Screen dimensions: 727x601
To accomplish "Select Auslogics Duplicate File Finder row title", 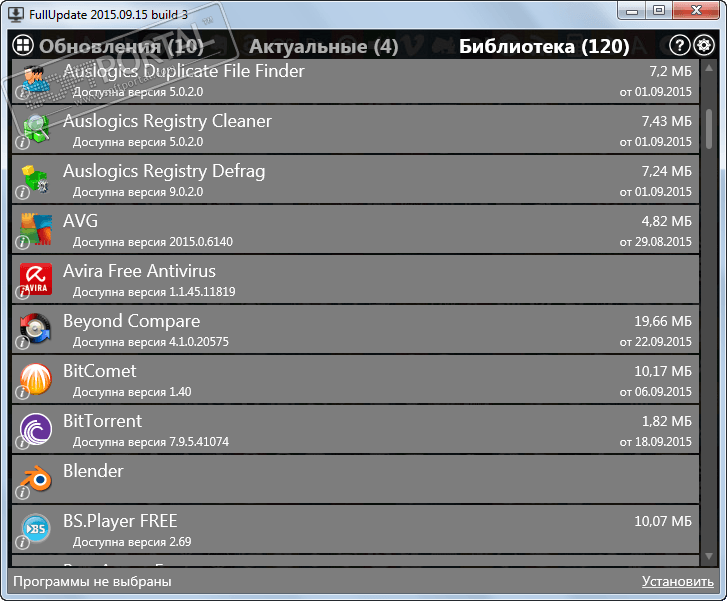I will 184,71.
